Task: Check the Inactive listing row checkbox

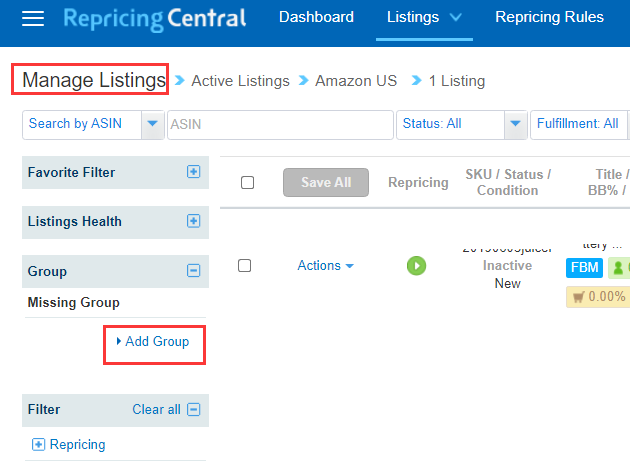Action: pos(244,266)
